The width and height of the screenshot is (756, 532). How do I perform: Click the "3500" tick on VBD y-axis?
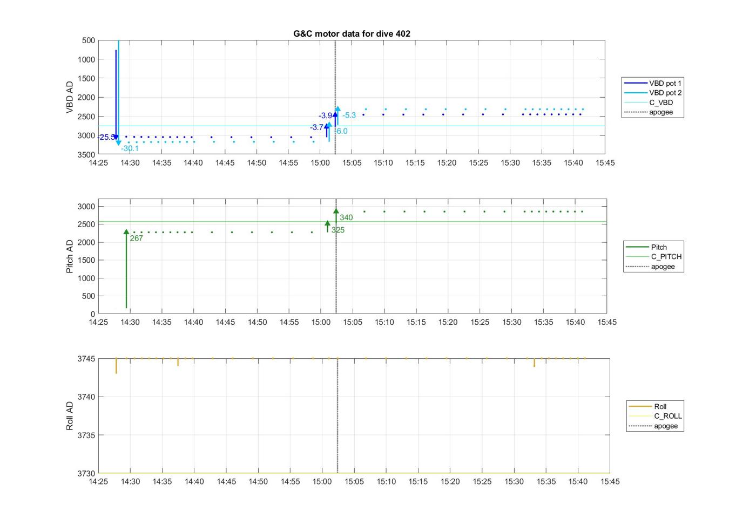point(86,154)
